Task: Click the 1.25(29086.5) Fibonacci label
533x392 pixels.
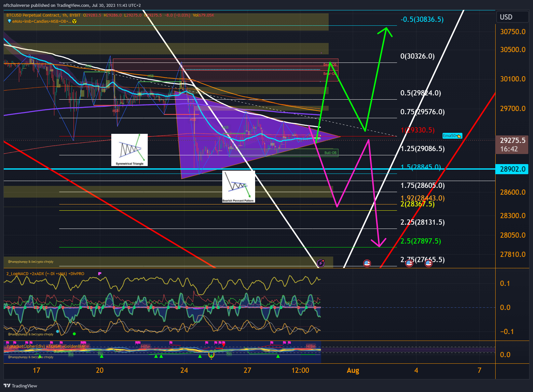Action: (x=422, y=149)
